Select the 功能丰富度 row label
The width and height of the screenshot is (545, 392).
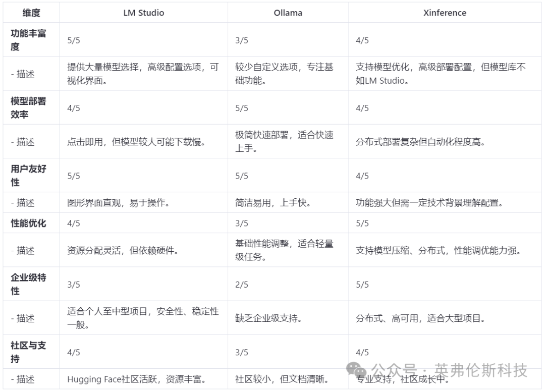click(x=28, y=40)
